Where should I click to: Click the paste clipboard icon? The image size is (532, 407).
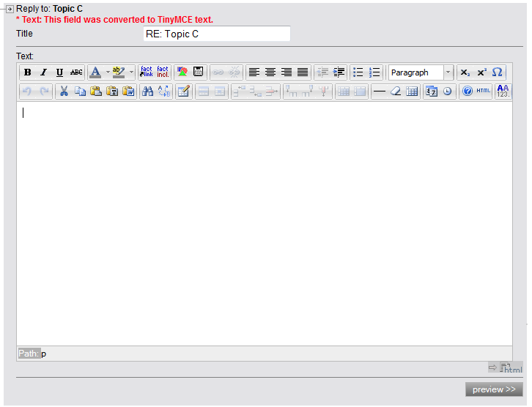point(96,92)
